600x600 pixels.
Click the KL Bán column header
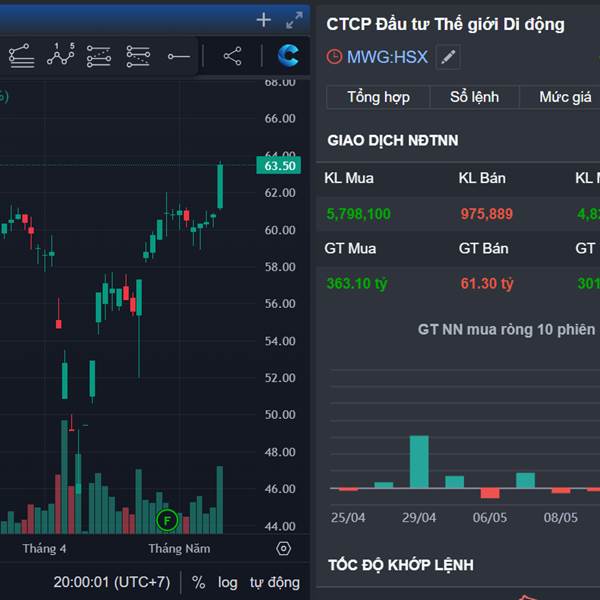(x=482, y=178)
